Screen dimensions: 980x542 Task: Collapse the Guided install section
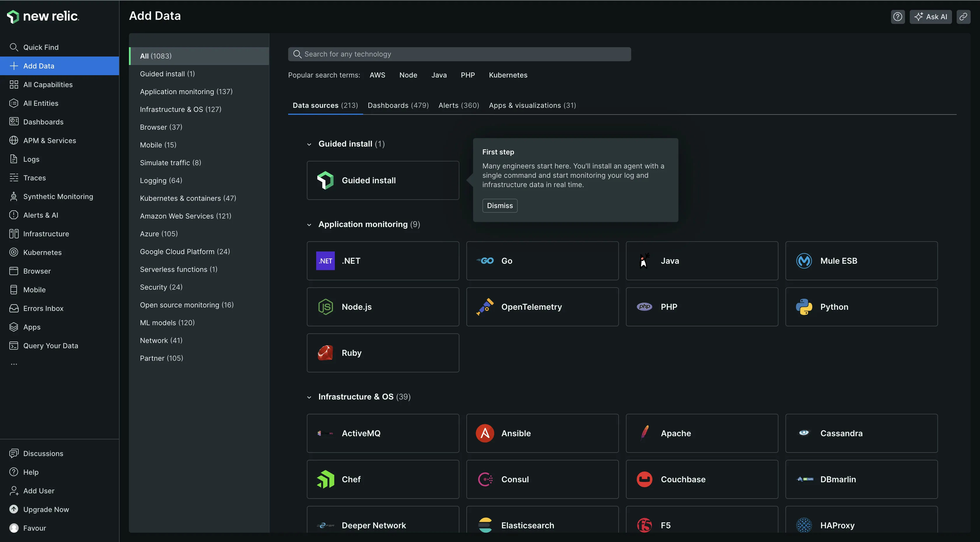click(309, 144)
